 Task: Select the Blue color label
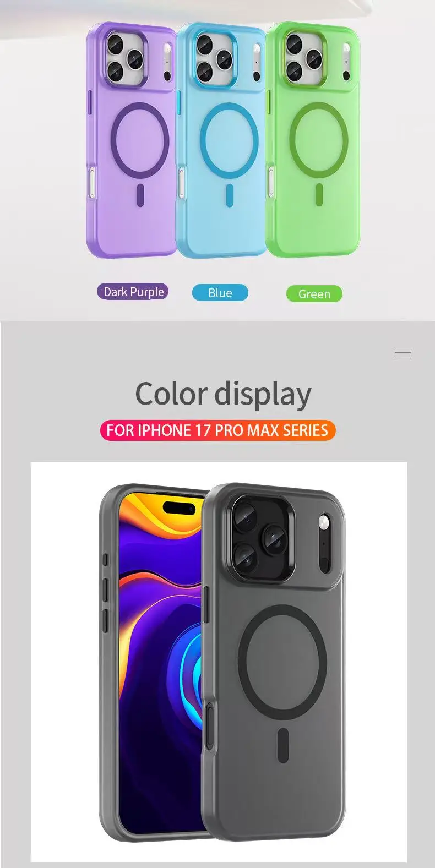click(220, 293)
